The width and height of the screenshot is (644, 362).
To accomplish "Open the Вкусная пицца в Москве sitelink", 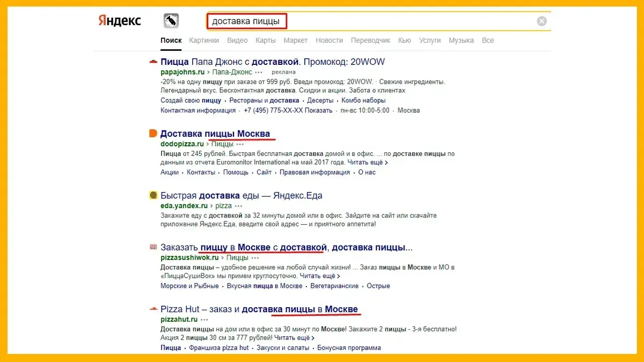I will [265, 286].
